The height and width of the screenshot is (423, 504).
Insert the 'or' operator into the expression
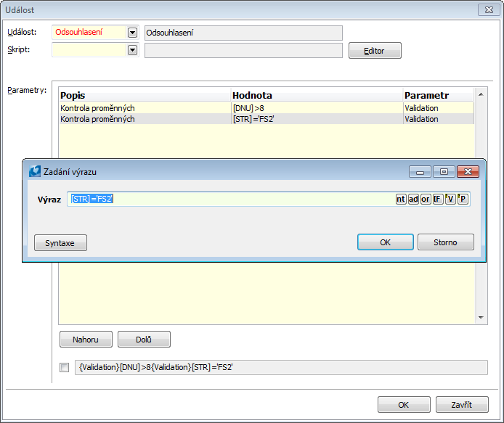click(426, 199)
